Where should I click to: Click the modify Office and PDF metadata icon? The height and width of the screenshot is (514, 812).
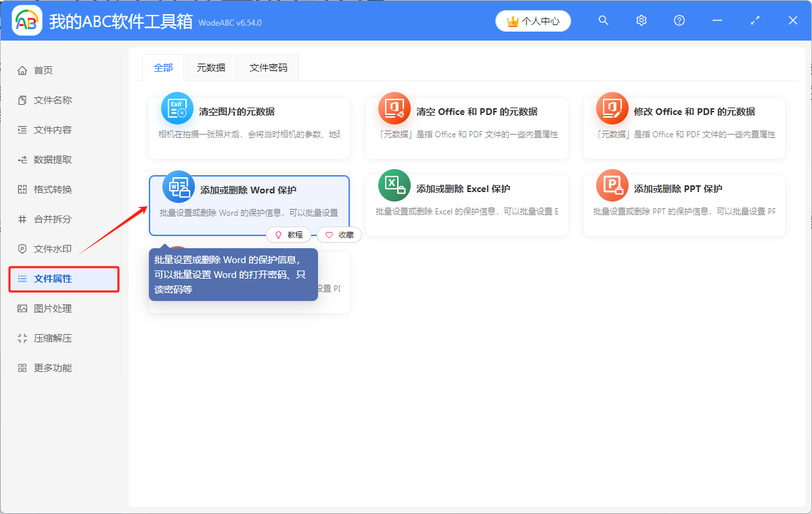click(x=612, y=108)
